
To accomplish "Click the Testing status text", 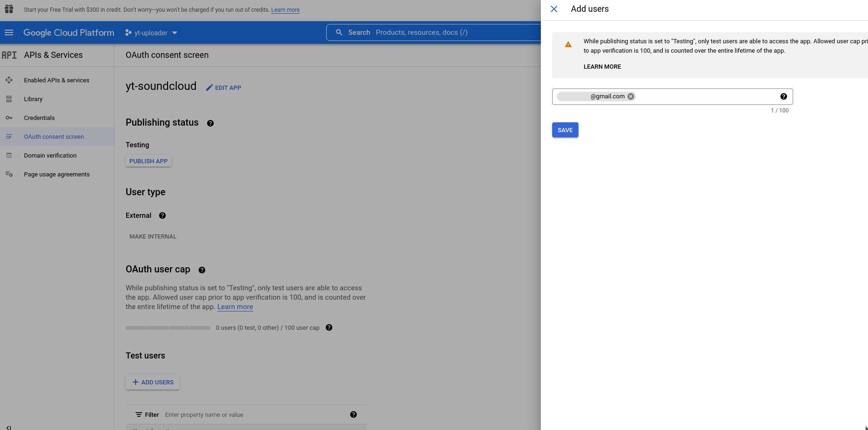I will [137, 145].
